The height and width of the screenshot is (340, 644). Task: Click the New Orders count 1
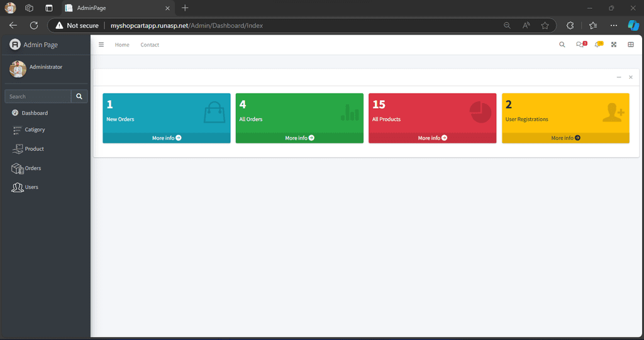coord(109,104)
